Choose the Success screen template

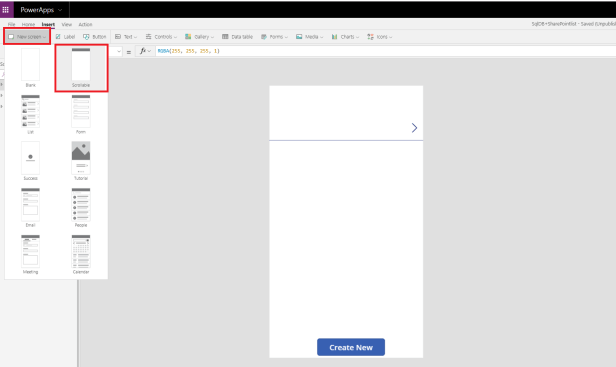pyautogui.click(x=30, y=161)
